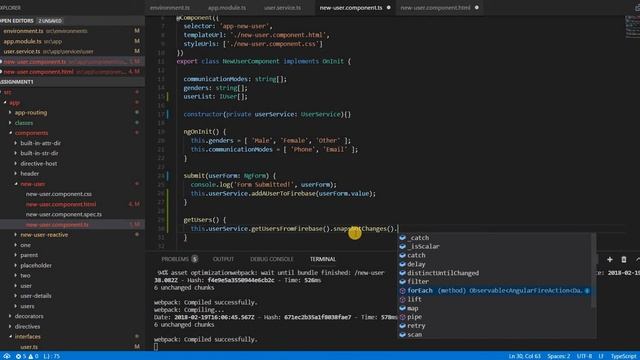The width and height of the screenshot is (640, 360).
Task: Click the icon next to the lift suggestion
Action: [402, 299]
